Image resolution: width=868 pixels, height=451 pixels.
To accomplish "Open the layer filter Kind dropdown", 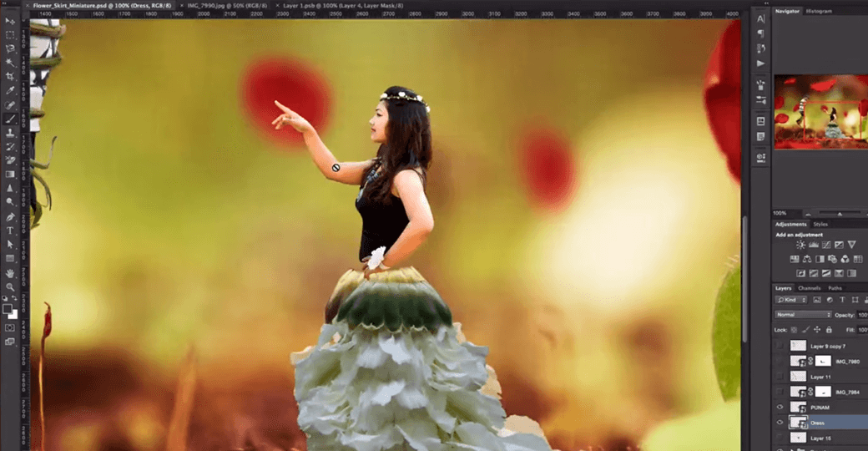I will click(790, 300).
